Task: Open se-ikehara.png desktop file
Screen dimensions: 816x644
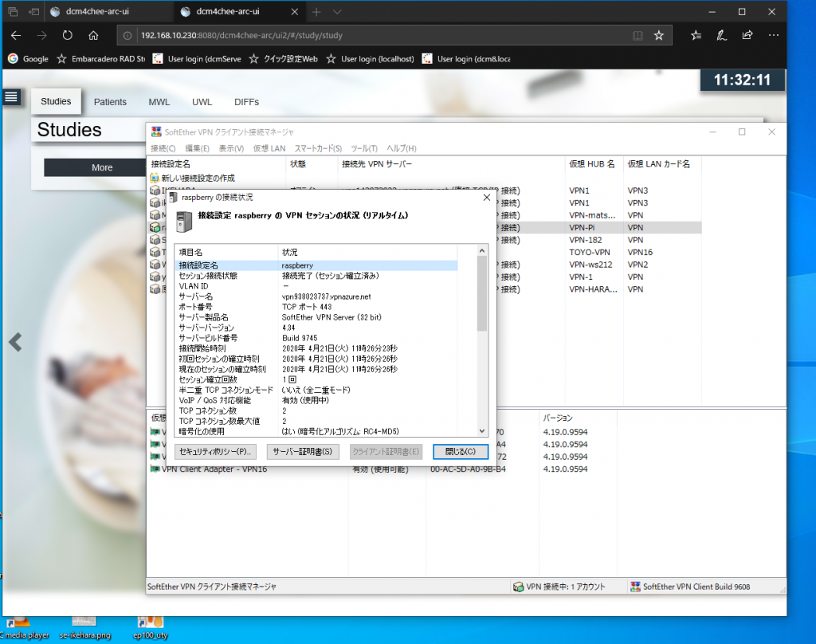Action: [84, 626]
